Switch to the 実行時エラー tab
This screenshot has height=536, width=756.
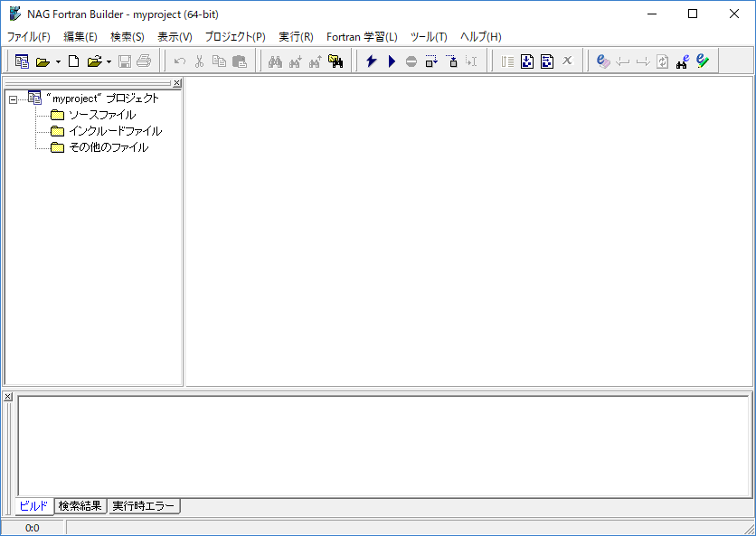[x=144, y=506]
